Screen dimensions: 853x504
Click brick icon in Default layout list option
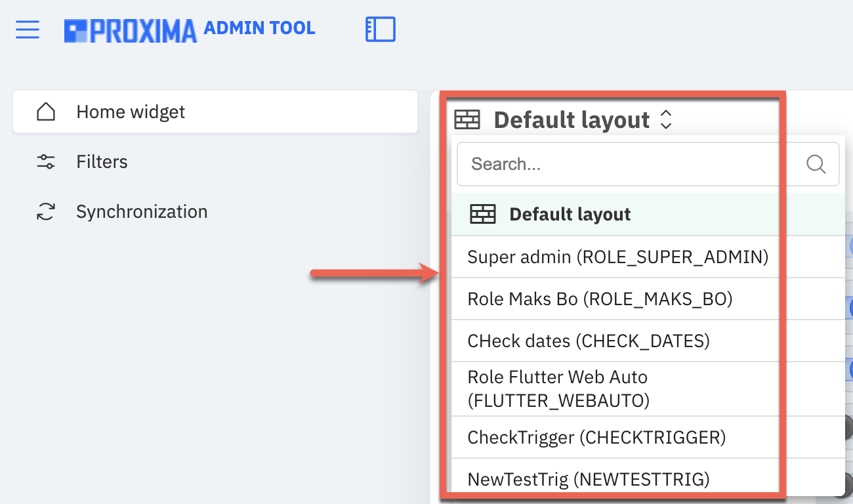tap(483, 215)
